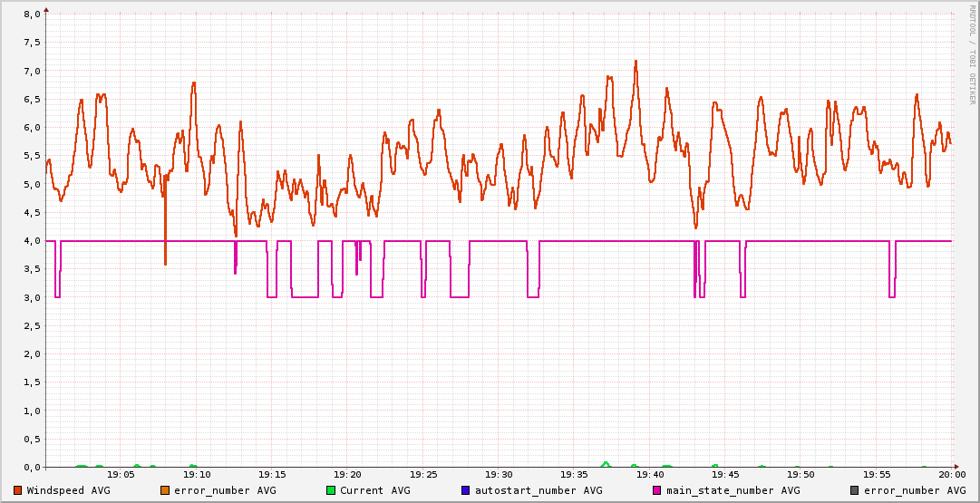Click the main_state_number AVG legend text
Viewport: 980px width, 503px height.
733,490
